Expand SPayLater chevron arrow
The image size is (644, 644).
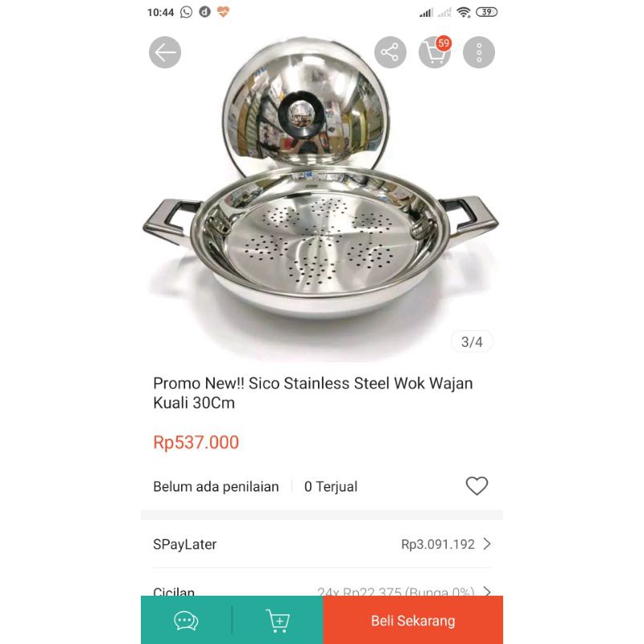coord(487,544)
